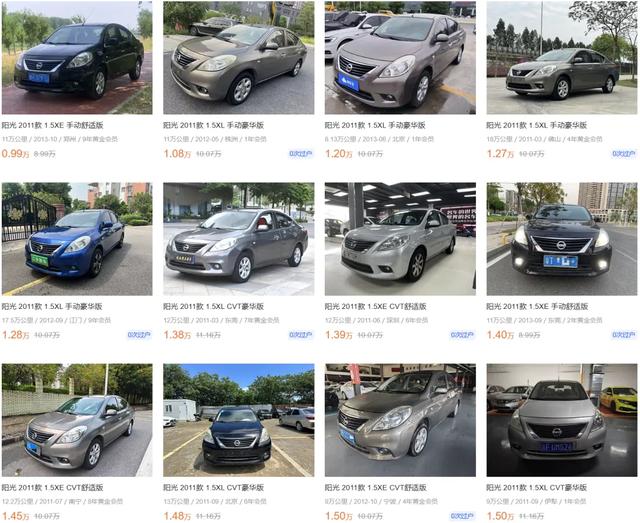Open the black car photo in parking lot

click(239, 420)
